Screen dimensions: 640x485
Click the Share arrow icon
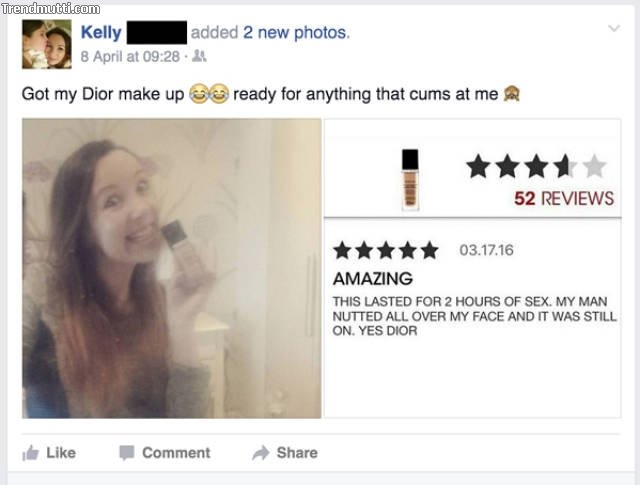point(261,453)
